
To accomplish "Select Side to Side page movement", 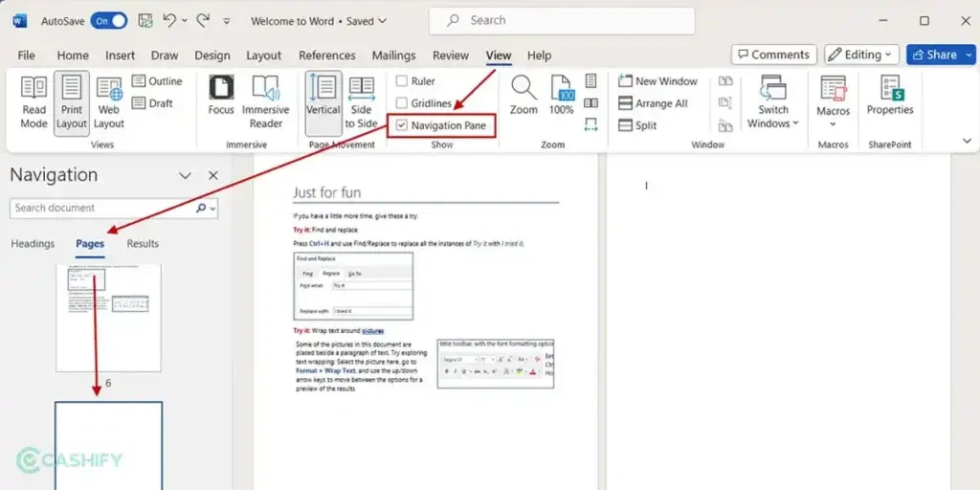I will point(361,103).
